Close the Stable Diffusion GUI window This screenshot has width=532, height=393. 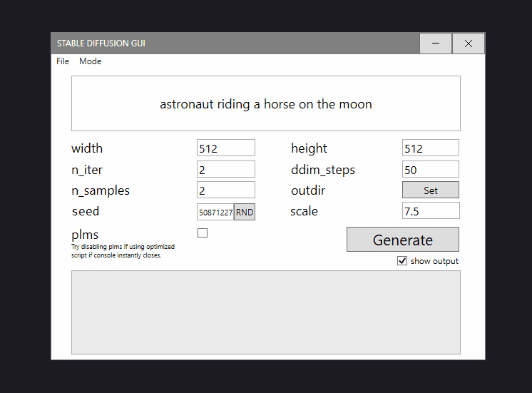click(x=469, y=44)
